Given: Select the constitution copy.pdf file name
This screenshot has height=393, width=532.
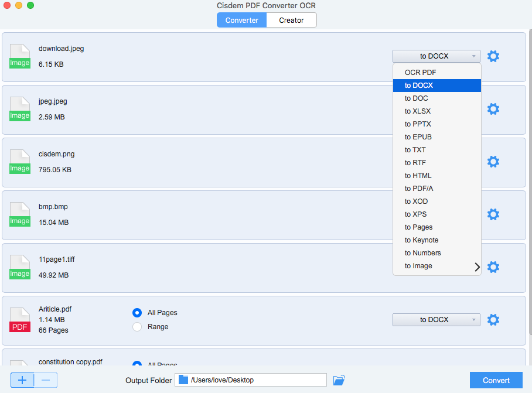Looking at the screenshot, I should [x=70, y=362].
